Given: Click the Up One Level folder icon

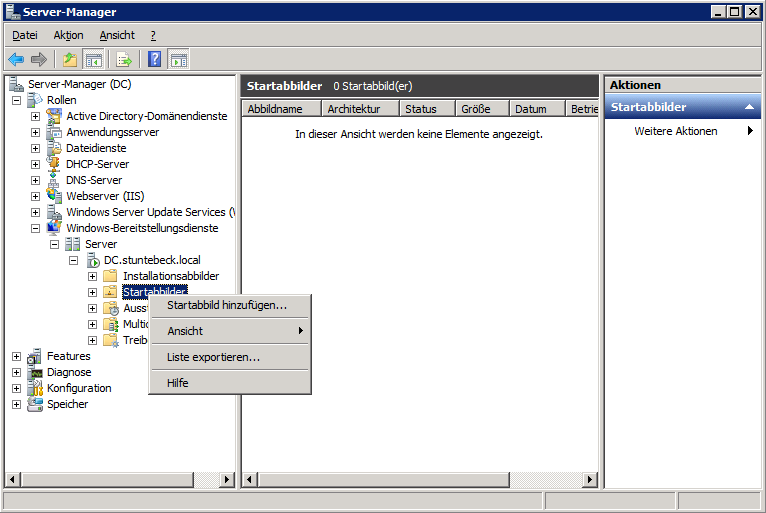Looking at the screenshot, I should 70,59.
